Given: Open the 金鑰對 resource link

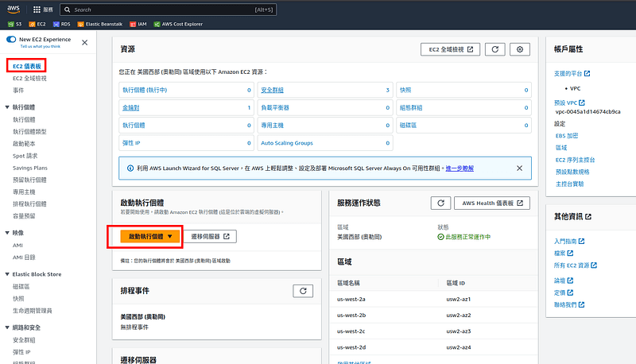Looking at the screenshot, I should (x=131, y=107).
